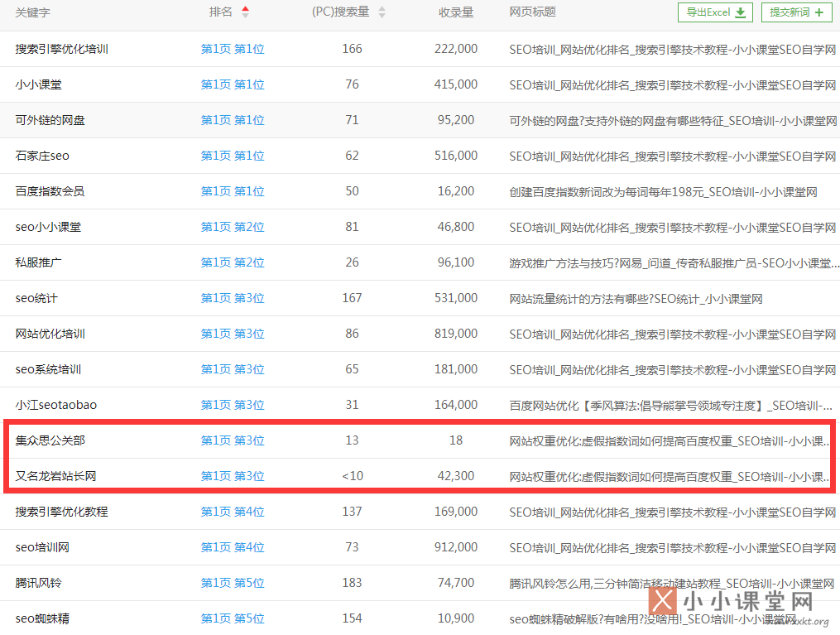
Task: Open rank link for 小江seotaobao
Action: point(233,405)
